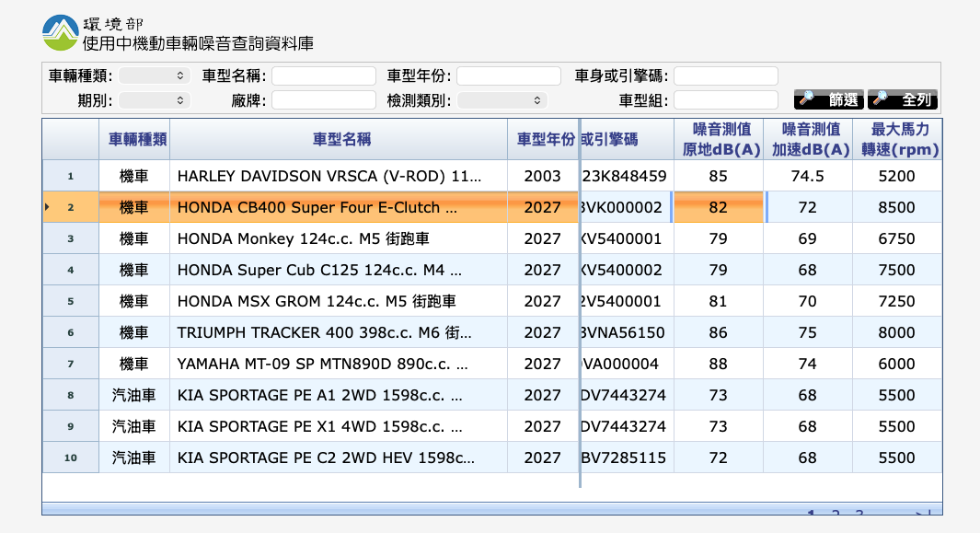Sort by 或引擎碼 column header
Viewport: 980px width, 533px height.
(x=627, y=140)
